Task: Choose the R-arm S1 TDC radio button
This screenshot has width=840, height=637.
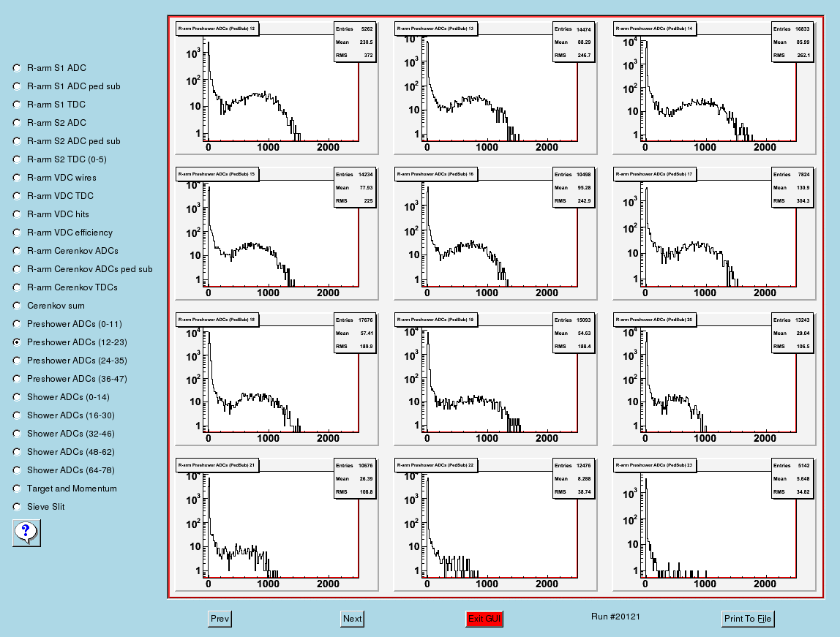Action: pos(17,105)
